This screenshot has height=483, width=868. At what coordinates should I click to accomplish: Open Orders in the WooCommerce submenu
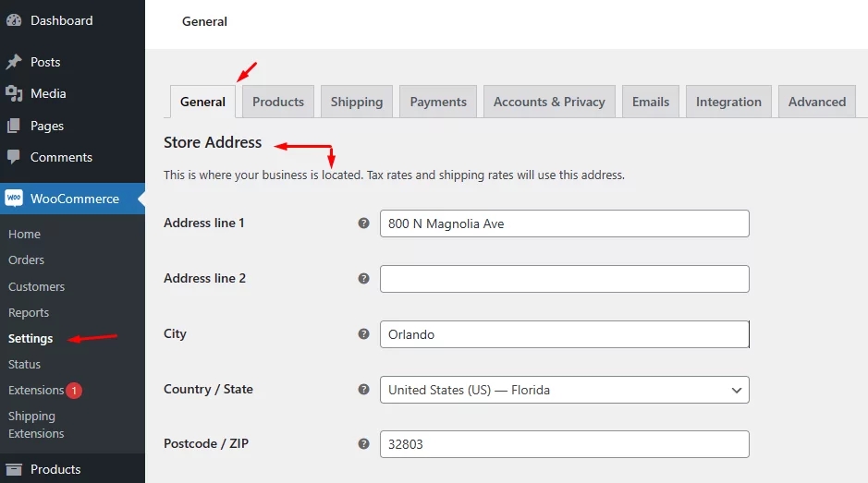coord(26,260)
